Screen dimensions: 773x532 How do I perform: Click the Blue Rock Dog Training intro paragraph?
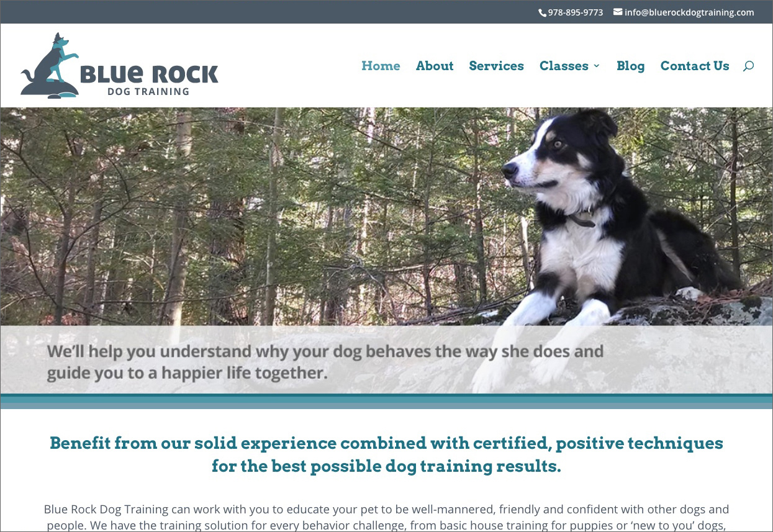(x=386, y=517)
